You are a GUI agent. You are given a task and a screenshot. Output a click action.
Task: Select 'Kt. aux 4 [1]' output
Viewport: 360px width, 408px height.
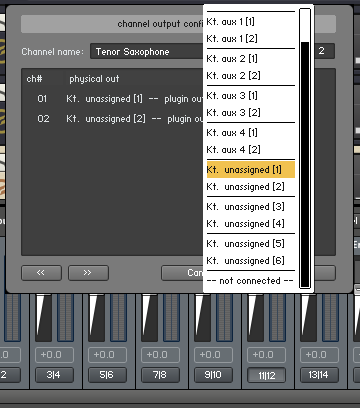point(251,133)
